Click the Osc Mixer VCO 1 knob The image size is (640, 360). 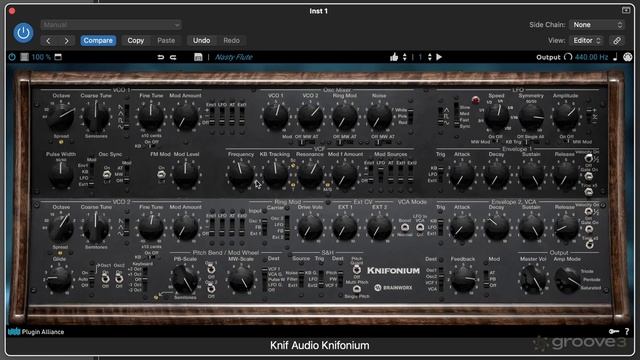[276, 116]
